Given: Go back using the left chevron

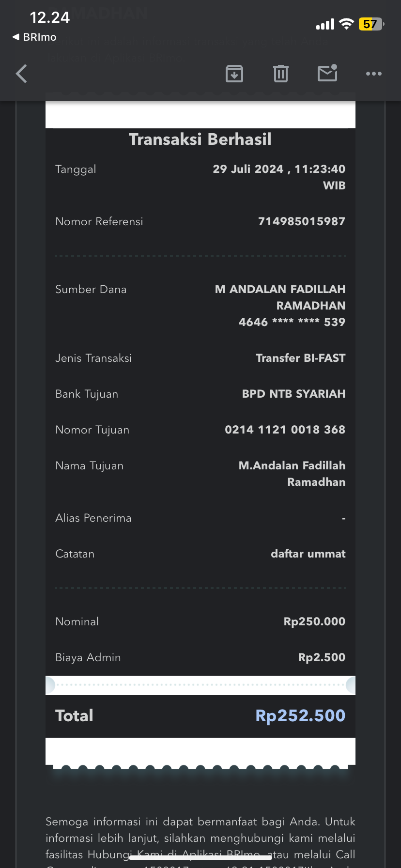Looking at the screenshot, I should [22, 74].
